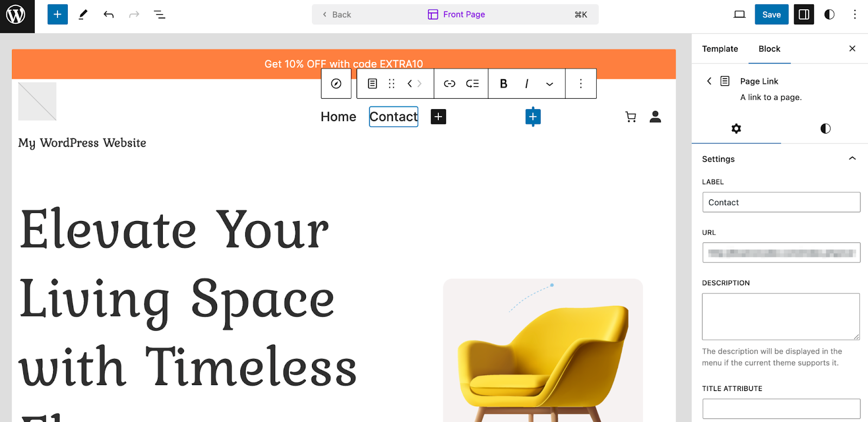
Task: Select the pencil Tools icon
Action: [83, 15]
